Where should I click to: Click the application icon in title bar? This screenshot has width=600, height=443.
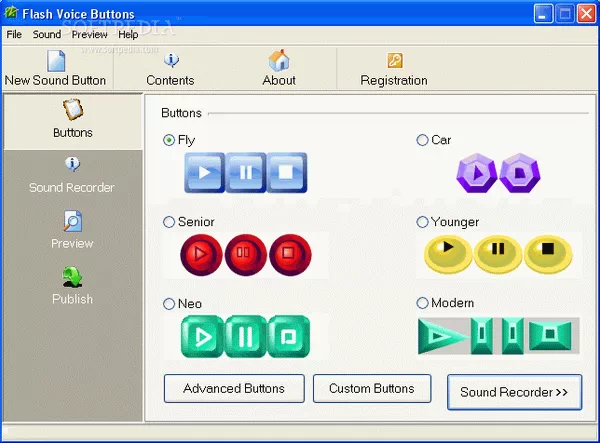(11, 13)
